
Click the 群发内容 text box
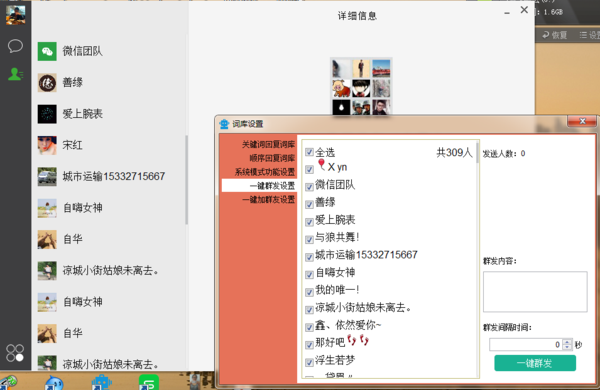(x=535, y=292)
